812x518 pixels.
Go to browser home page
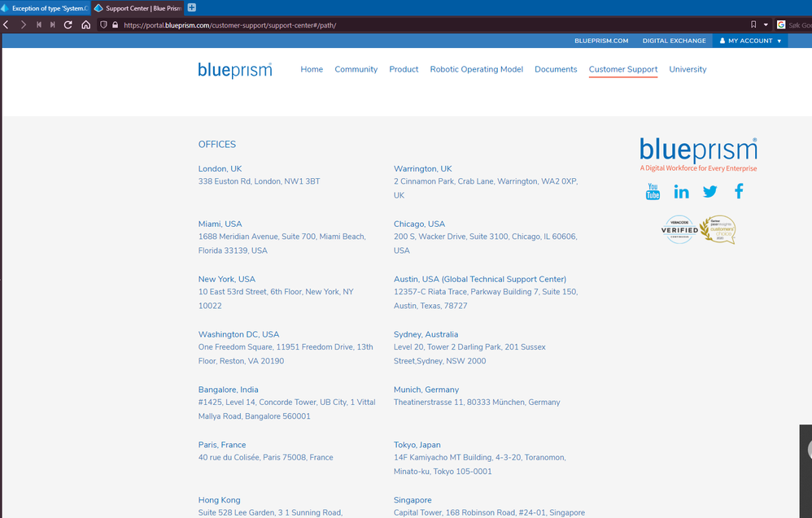click(85, 24)
